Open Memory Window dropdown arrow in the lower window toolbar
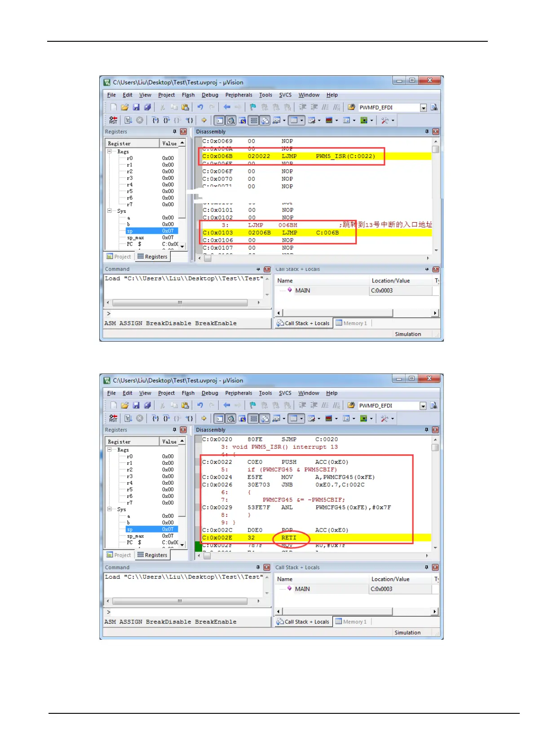 click(301, 418)
